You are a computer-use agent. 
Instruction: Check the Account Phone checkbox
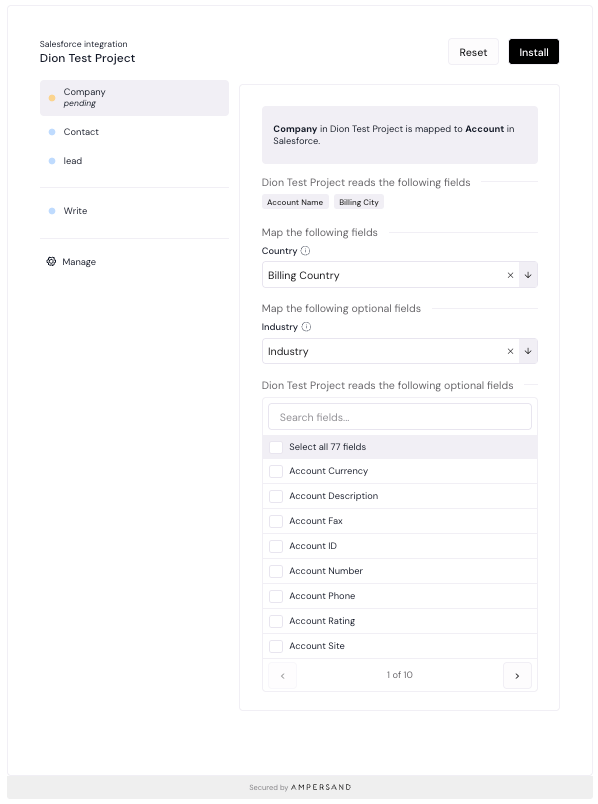(x=276, y=596)
